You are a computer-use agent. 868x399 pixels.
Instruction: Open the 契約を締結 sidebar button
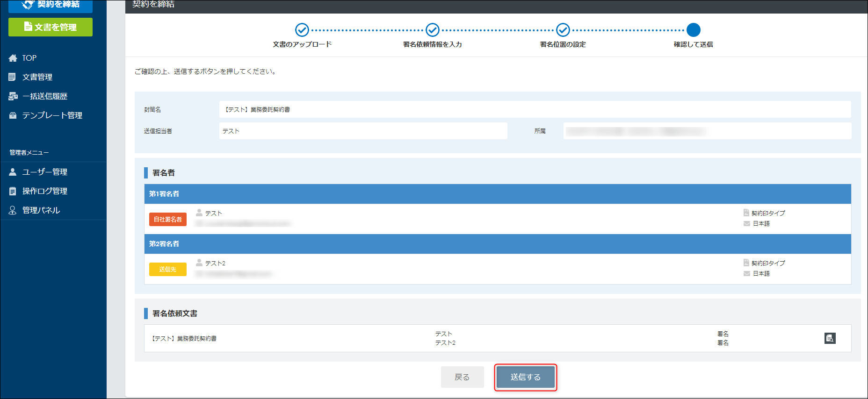click(51, 5)
